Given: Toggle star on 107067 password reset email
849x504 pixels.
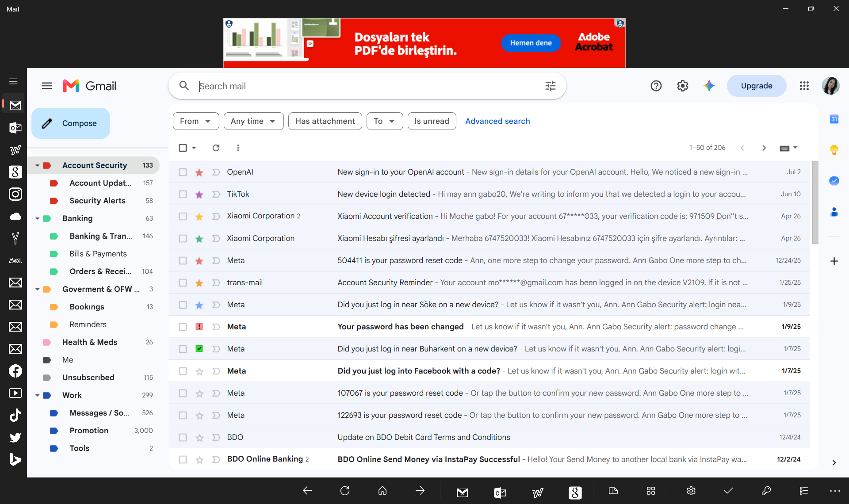Looking at the screenshot, I should tap(199, 393).
